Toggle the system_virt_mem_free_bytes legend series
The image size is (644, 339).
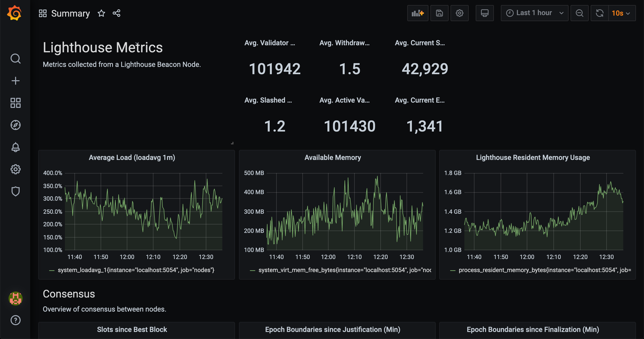click(x=345, y=270)
